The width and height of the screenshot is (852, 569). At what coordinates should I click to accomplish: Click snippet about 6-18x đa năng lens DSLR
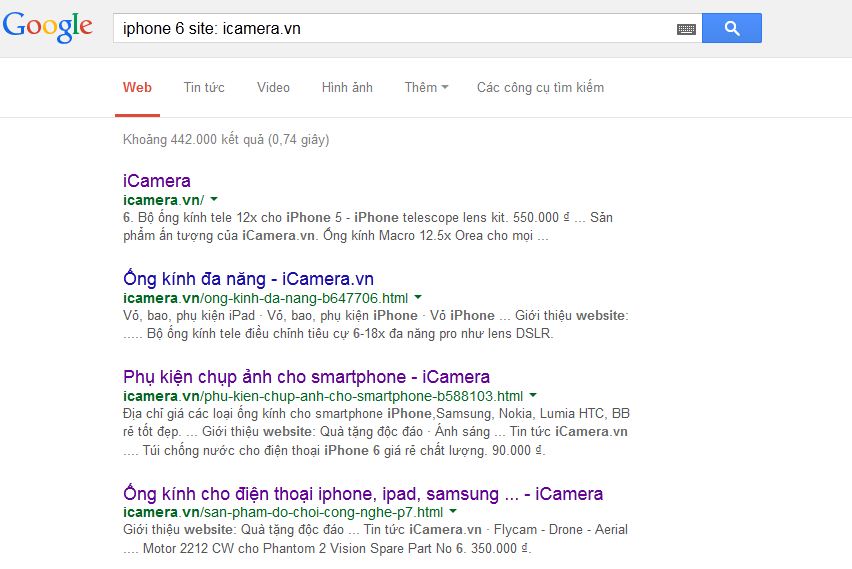(376, 324)
